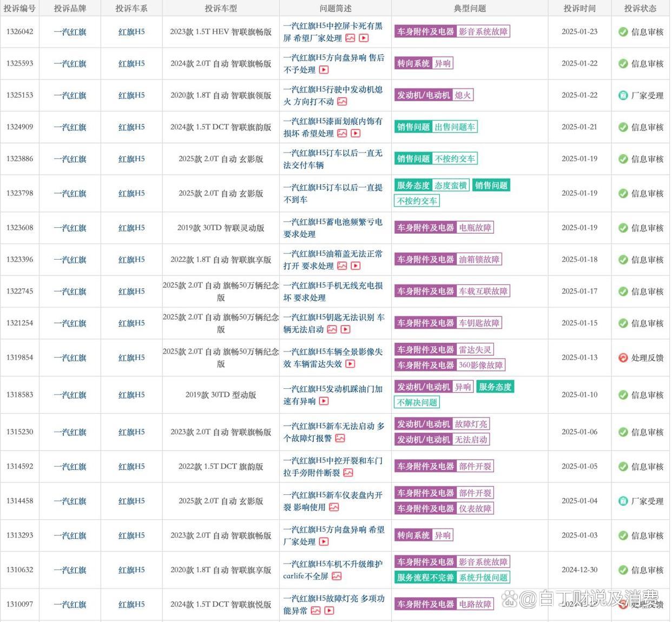Click the 投诉编号 column header
Image resolution: width=672 pixels, height=622 pixels.
(19, 8)
